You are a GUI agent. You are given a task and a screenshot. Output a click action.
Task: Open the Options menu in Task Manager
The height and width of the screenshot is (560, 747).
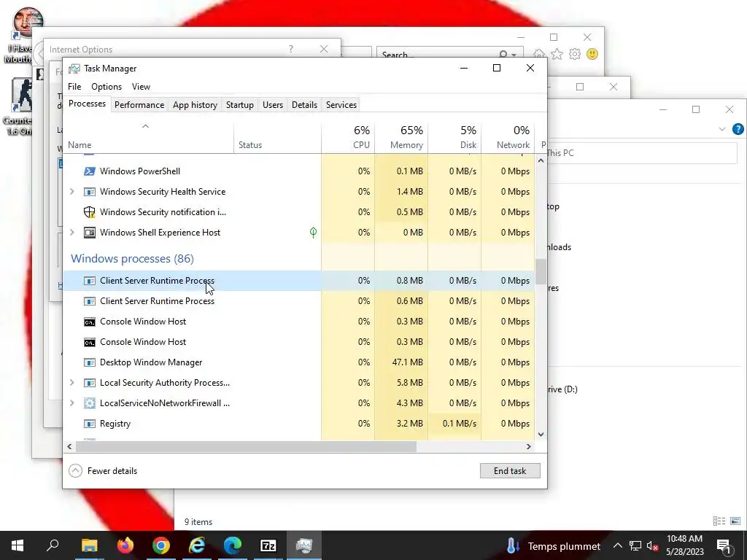point(107,87)
